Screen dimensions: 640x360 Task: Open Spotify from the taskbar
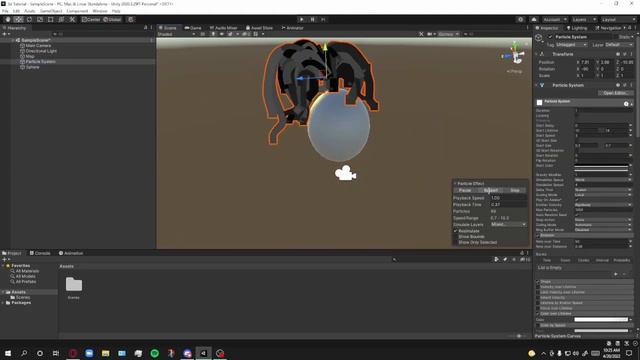[x=155, y=353]
